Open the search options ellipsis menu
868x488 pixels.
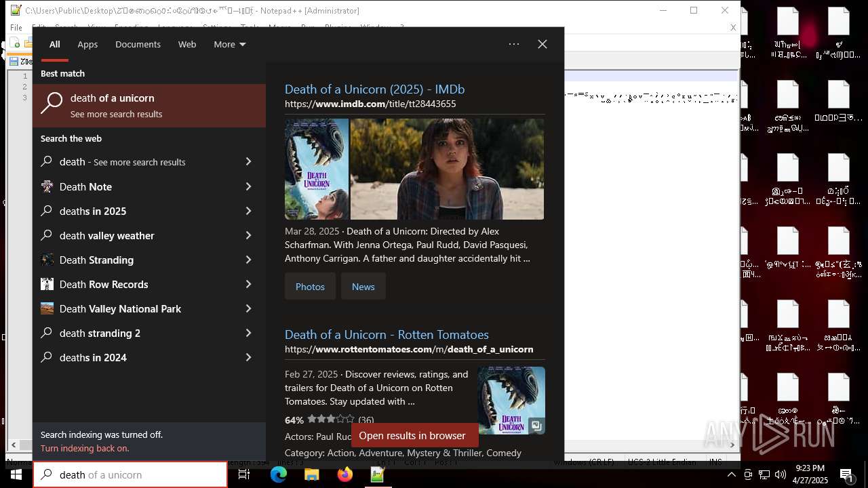(x=514, y=44)
